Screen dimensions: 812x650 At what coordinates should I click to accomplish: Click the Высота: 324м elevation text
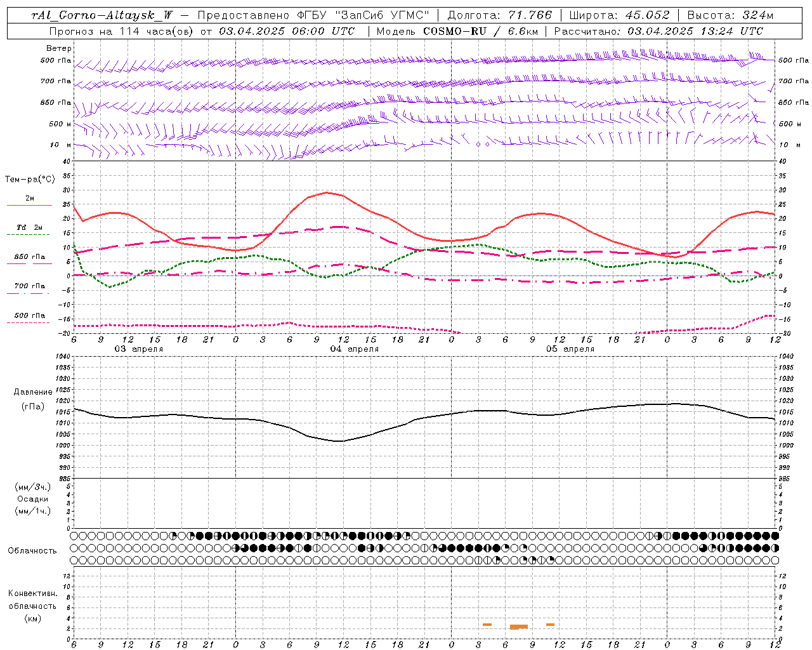point(730,15)
